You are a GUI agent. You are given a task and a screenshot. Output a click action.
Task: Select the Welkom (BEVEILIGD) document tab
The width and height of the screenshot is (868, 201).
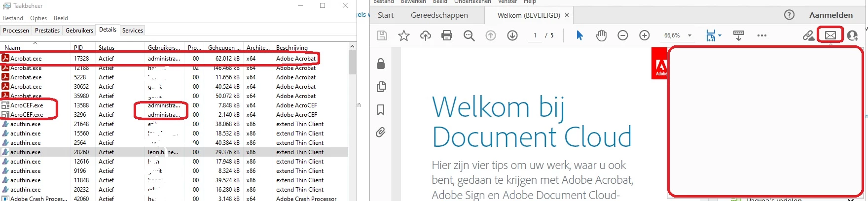pyautogui.click(x=529, y=15)
